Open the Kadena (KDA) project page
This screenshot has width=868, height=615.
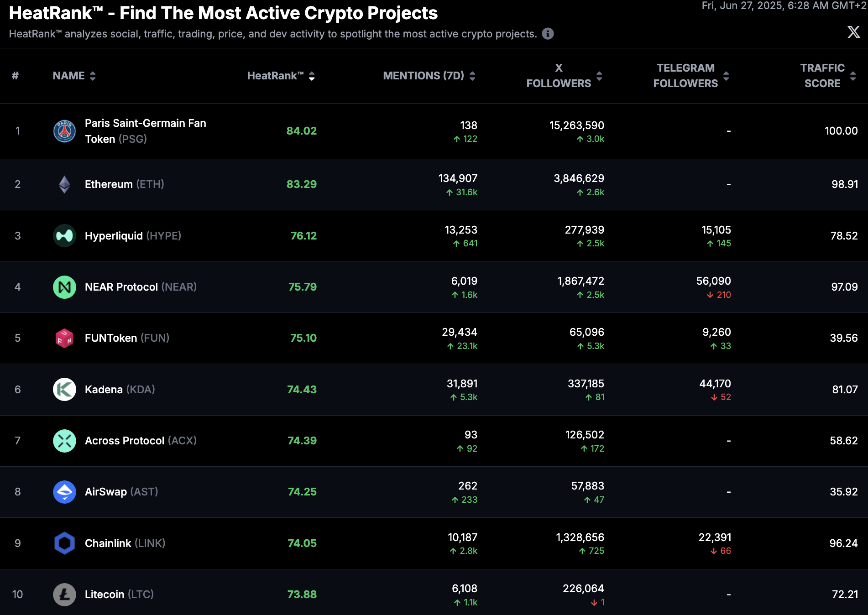click(120, 390)
